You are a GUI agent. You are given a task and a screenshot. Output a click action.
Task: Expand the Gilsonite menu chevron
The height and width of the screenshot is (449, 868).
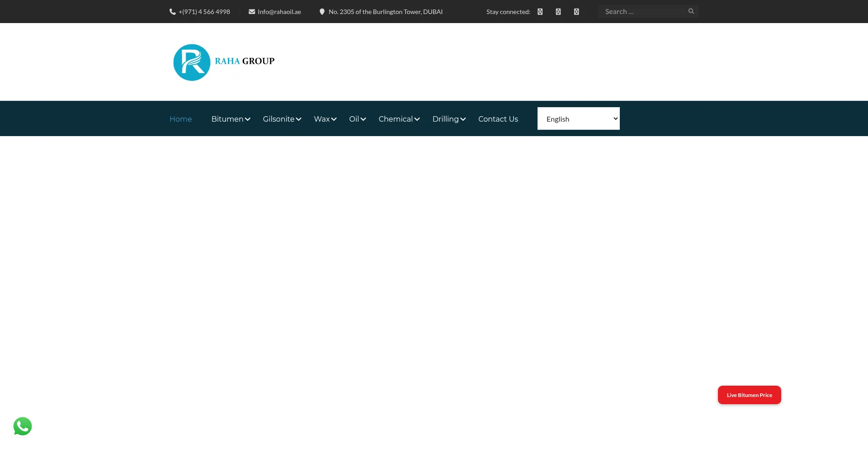pos(299,119)
